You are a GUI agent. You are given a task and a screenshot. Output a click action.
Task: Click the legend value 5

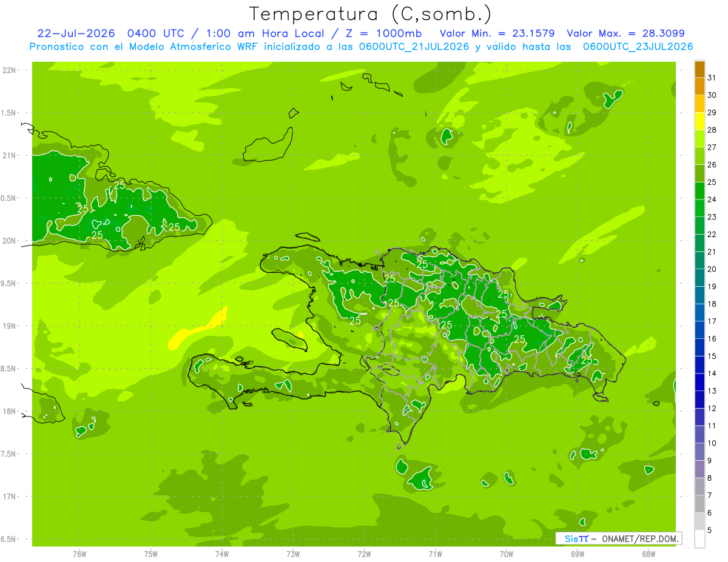(x=709, y=530)
